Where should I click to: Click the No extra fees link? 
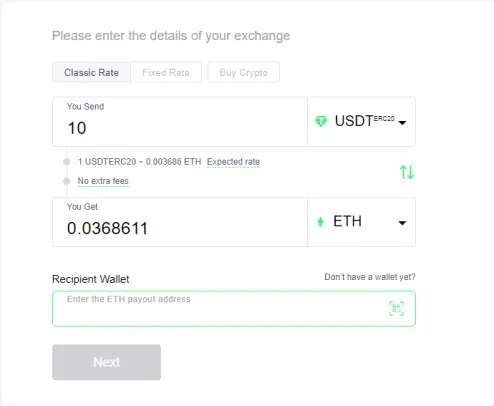pyautogui.click(x=103, y=181)
